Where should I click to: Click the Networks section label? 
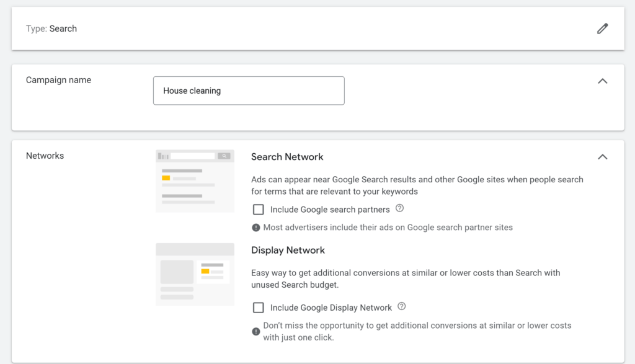tap(45, 156)
